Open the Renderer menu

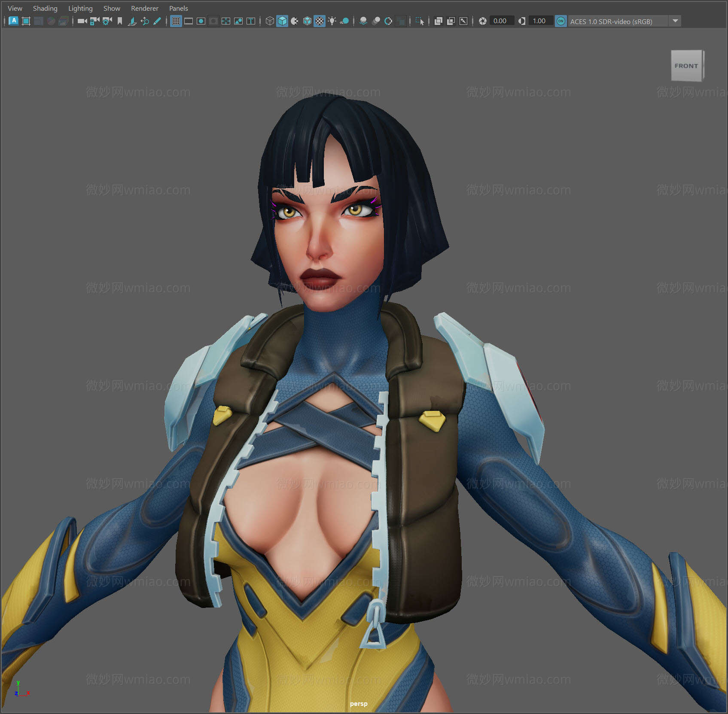pyautogui.click(x=145, y=8)
